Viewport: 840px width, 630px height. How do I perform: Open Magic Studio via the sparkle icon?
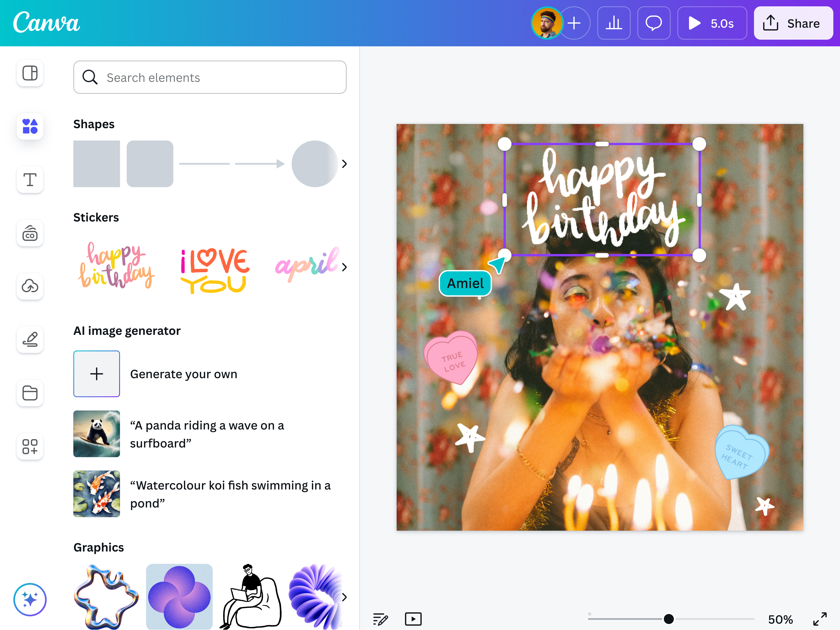point(30,599)
